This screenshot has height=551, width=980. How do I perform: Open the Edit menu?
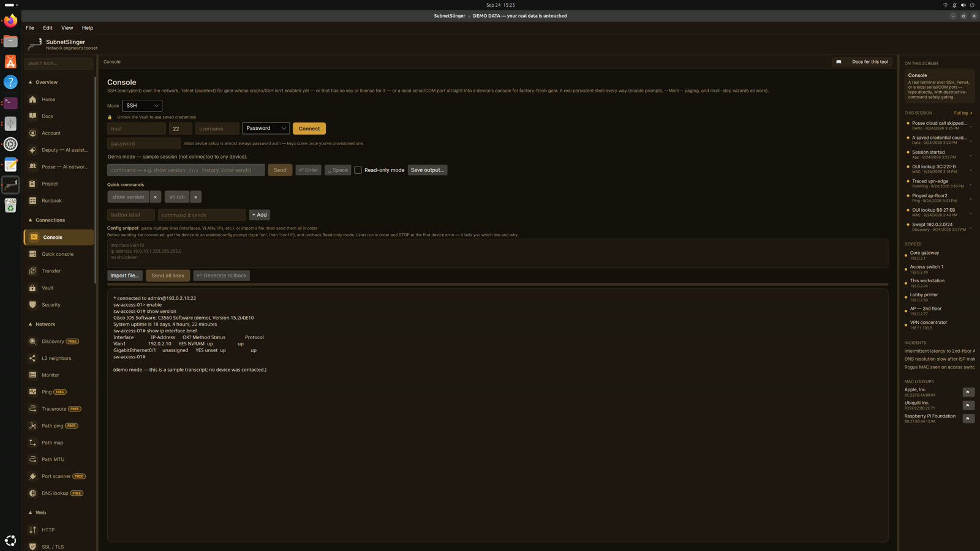[x=48, y=28]
